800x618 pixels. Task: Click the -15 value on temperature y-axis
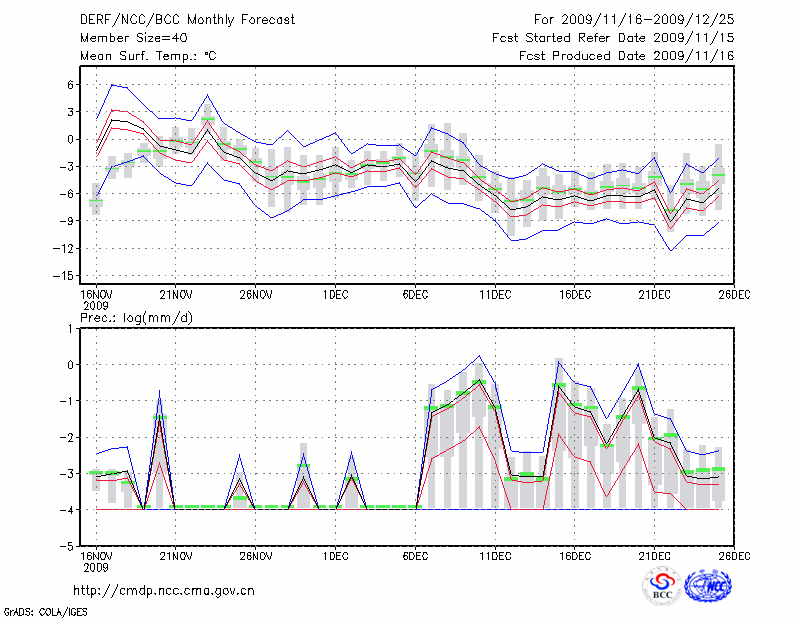[63, 275]
